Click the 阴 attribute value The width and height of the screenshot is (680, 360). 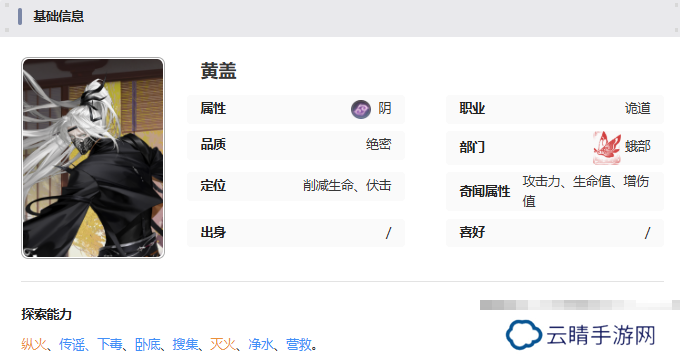[x=385, y=108]
